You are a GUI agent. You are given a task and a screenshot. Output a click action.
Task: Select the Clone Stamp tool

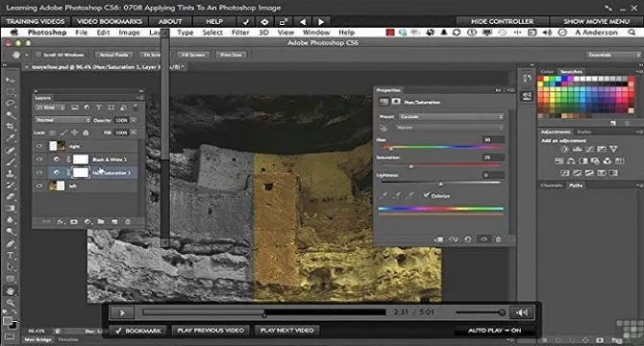click(x=10, y=173)
